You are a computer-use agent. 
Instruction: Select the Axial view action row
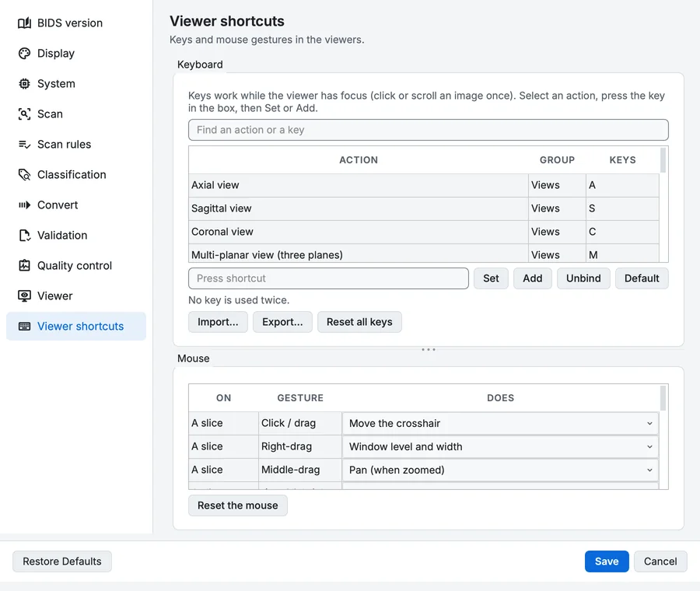(x=424, y=185)
